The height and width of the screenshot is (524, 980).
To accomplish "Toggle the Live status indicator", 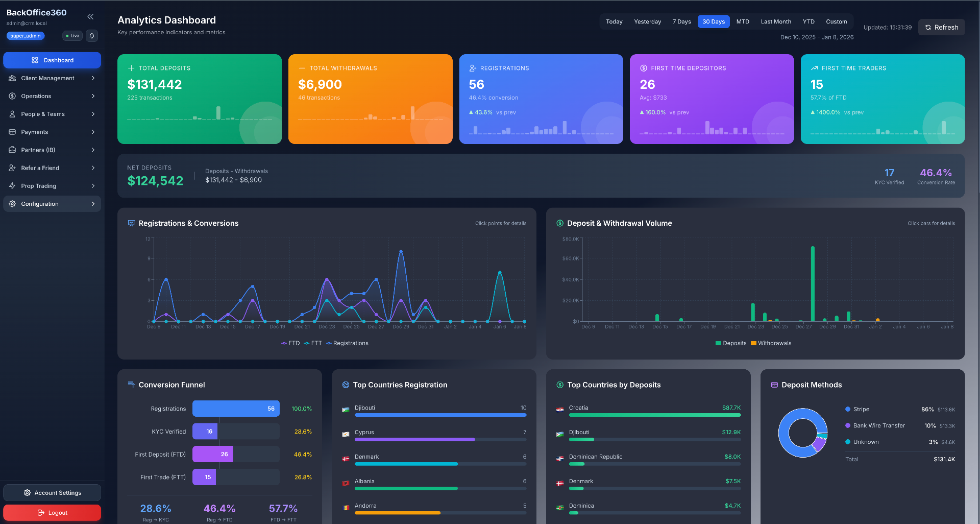I will [72, 36].
